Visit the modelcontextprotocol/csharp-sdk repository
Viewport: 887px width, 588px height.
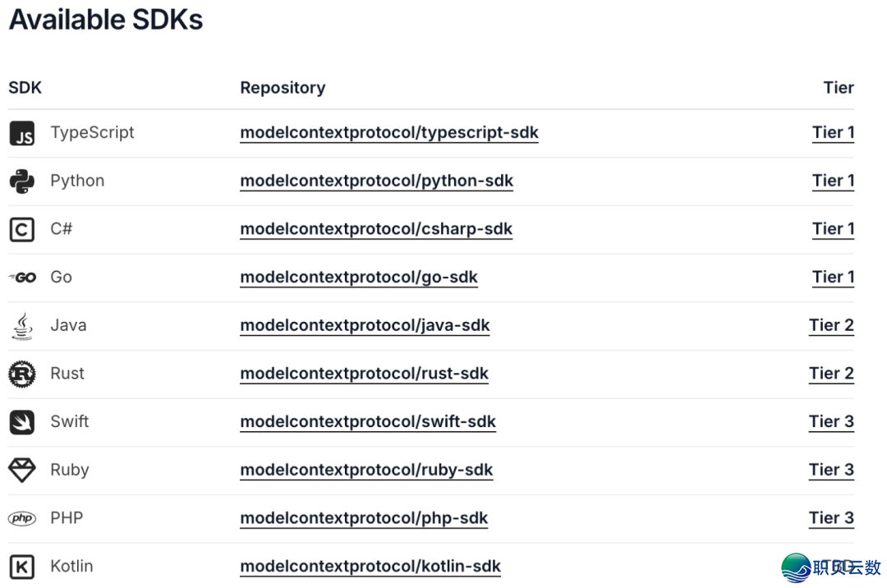(x=376, y=229)
